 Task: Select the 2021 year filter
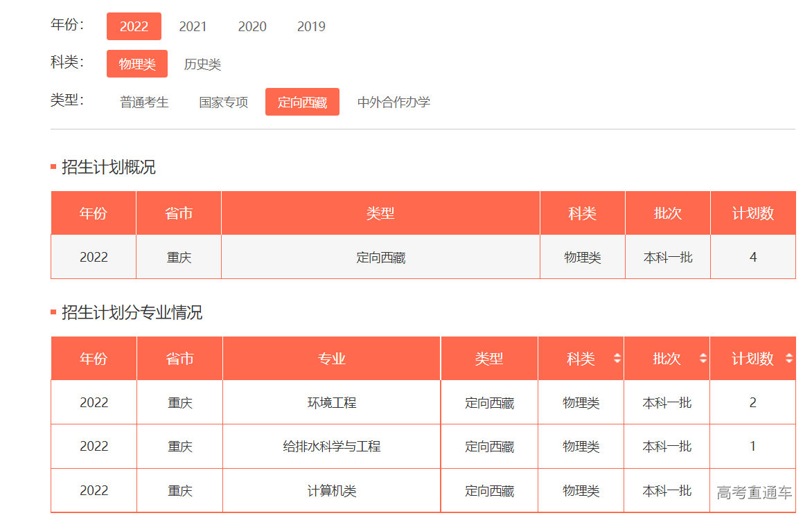click(193, 26)
